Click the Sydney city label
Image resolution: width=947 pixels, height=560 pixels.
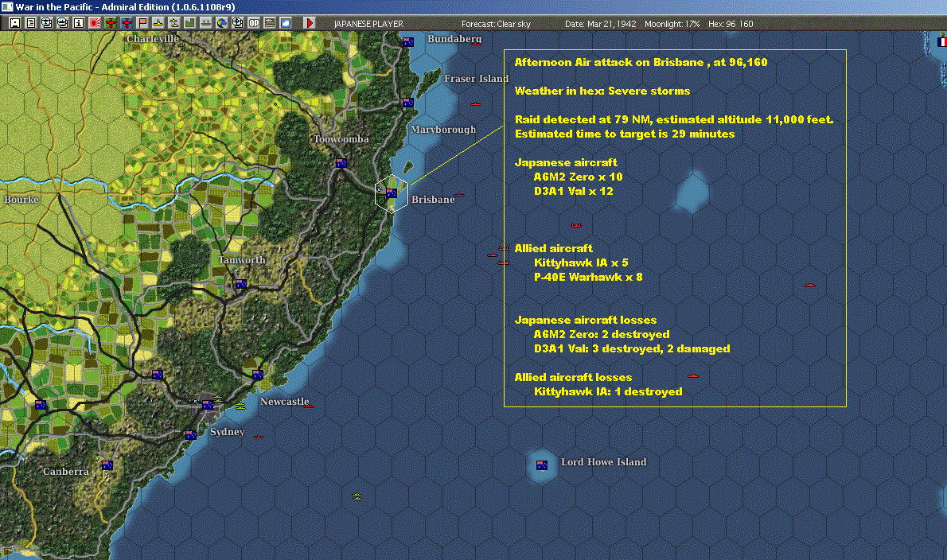[227, 432]
